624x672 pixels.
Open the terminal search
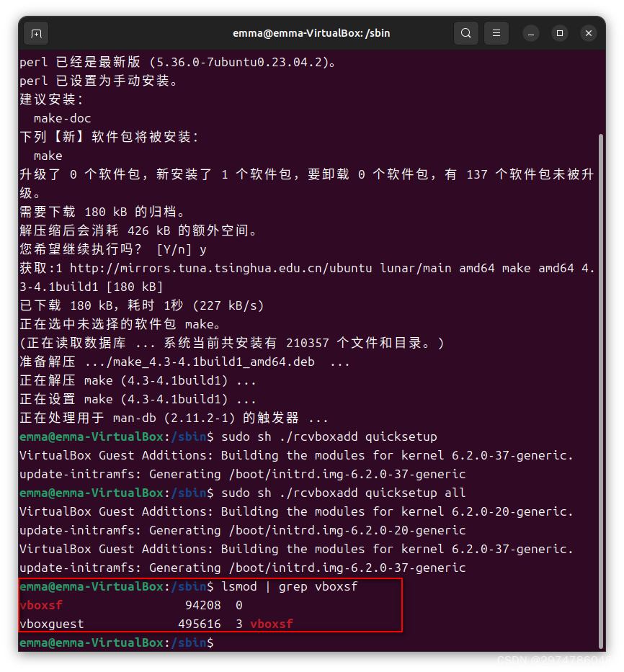(465, 33)
